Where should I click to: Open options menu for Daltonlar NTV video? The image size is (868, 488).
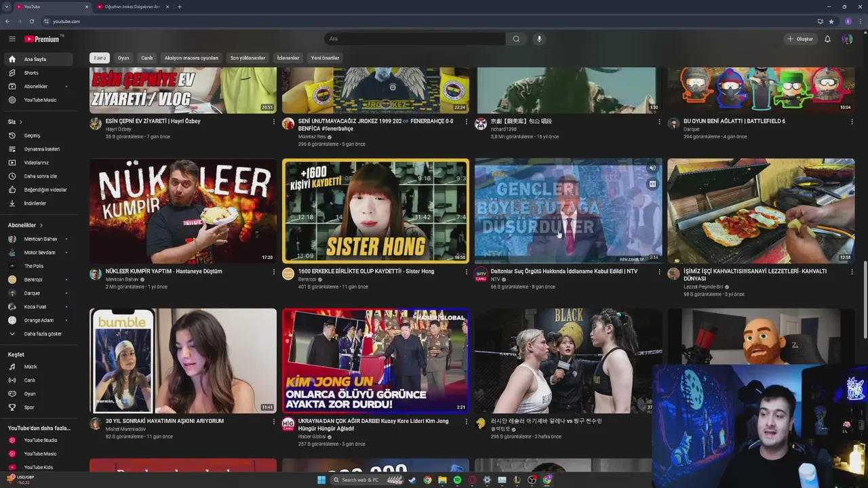pos(659,272)
